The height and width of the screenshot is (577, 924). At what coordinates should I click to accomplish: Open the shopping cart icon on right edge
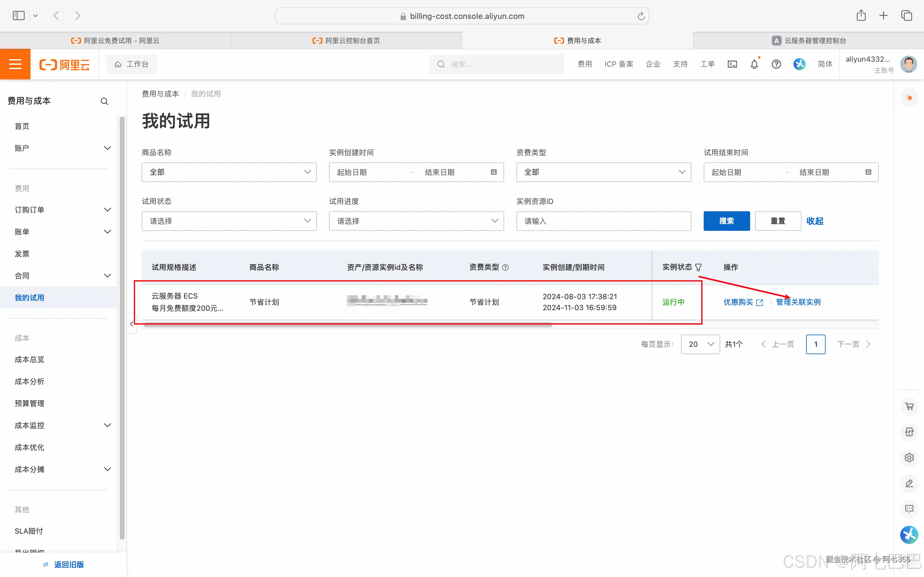909,406
